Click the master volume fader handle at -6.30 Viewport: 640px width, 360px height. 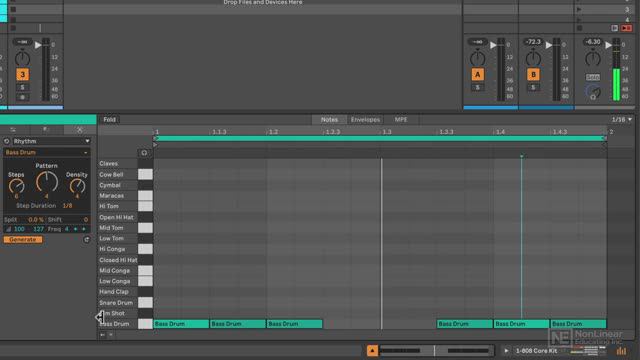coord(609,45)
